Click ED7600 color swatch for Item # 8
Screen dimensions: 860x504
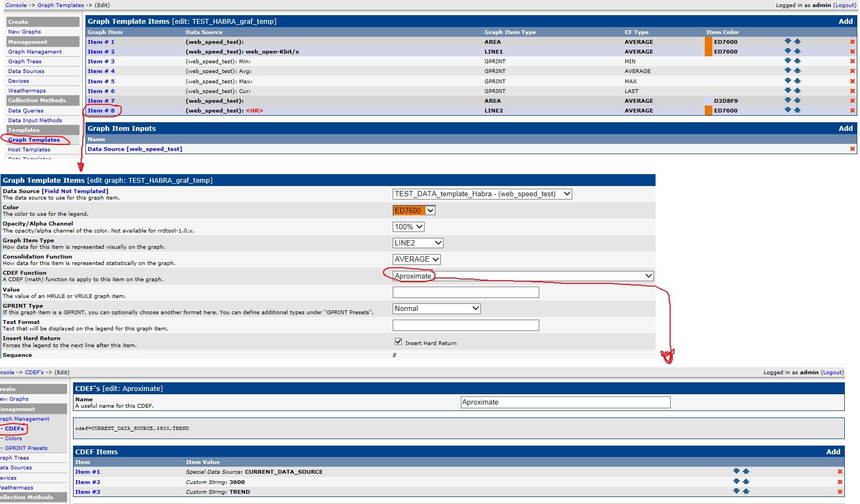coord(708,110)
